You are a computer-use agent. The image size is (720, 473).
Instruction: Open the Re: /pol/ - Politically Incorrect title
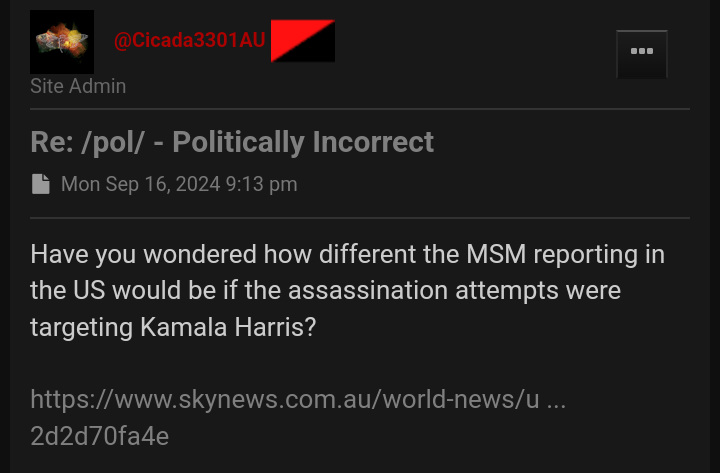point(232,141)
